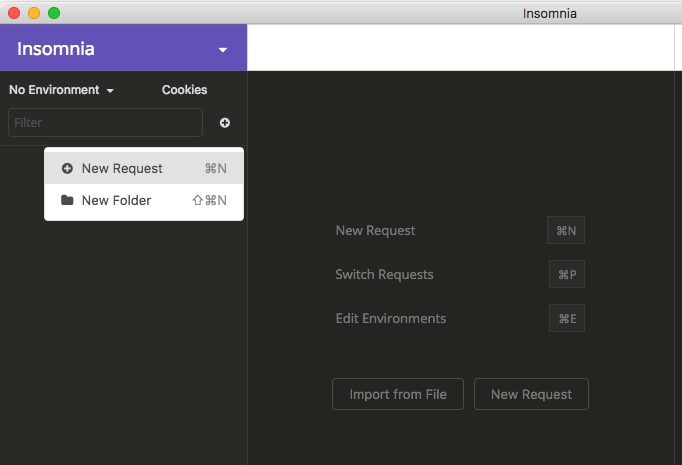Maximize the window using the green button
Screen dimensions: 682x465
(x=54, y=13)
